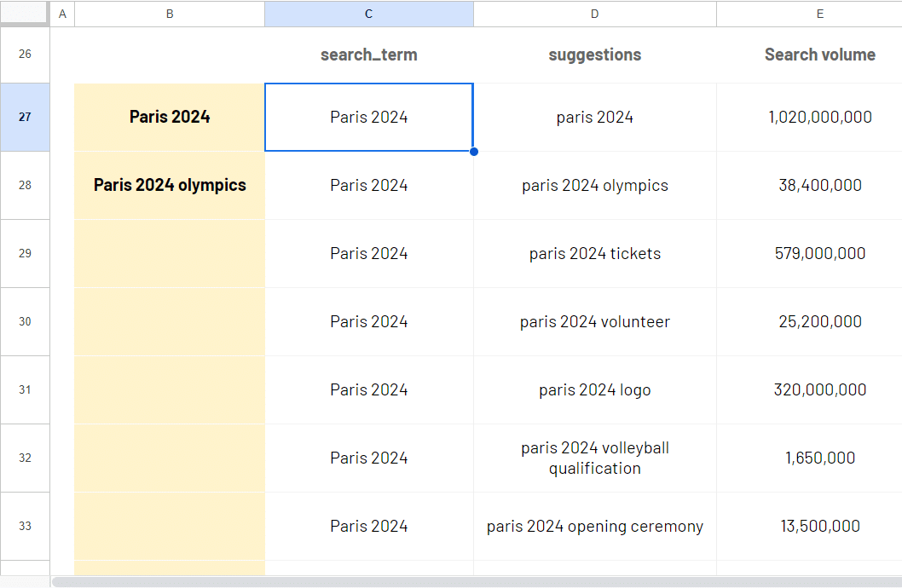
Task: Select the row 27 header
Action: 25,117
